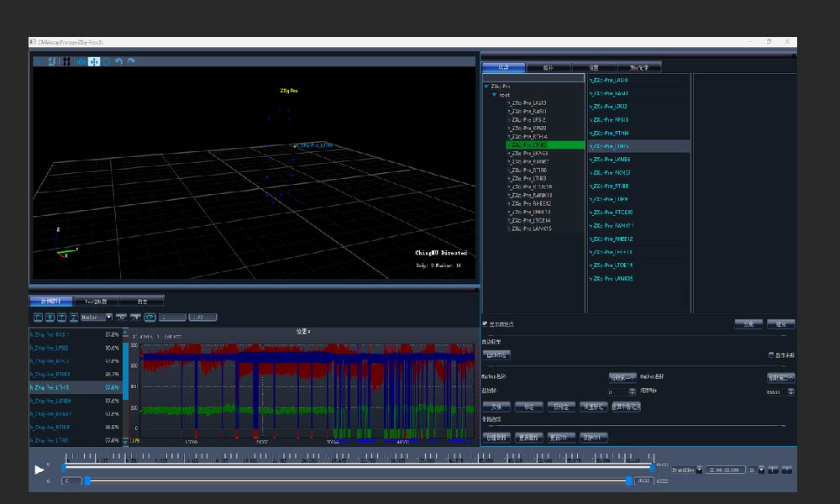Select the pan/move view tool icon

click(x=94, y=61)
